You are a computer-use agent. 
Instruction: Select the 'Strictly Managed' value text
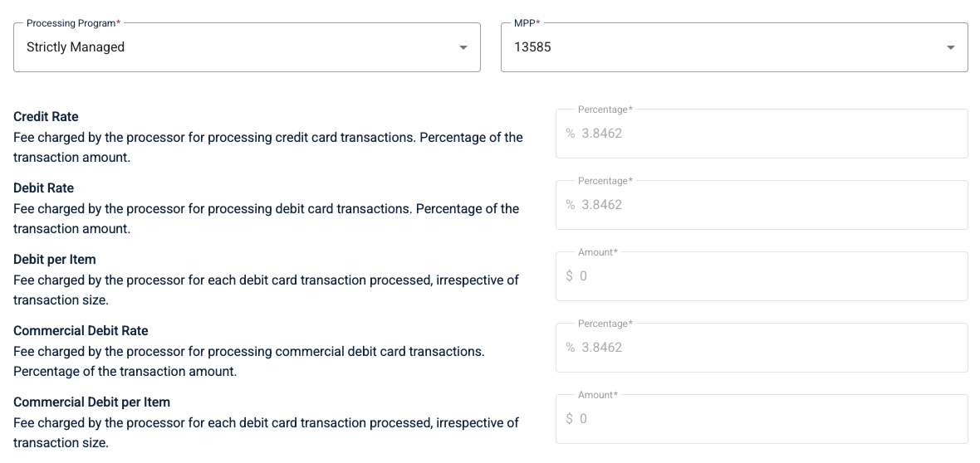pyautogui.click(x=76, y=46)
